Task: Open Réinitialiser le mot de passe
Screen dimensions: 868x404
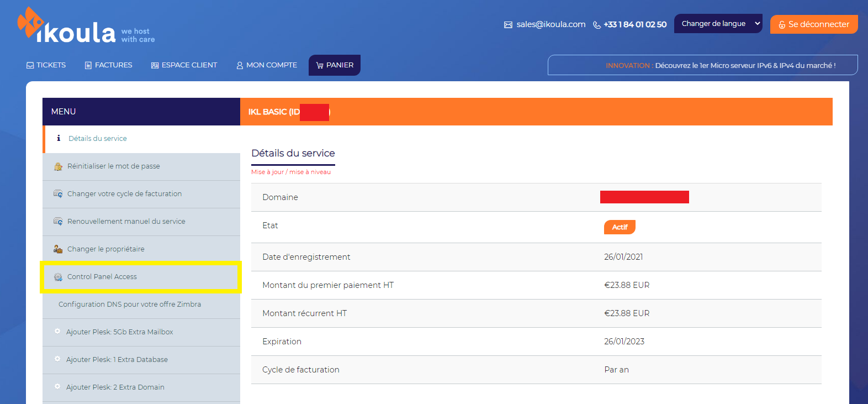Action: [141, 166]
